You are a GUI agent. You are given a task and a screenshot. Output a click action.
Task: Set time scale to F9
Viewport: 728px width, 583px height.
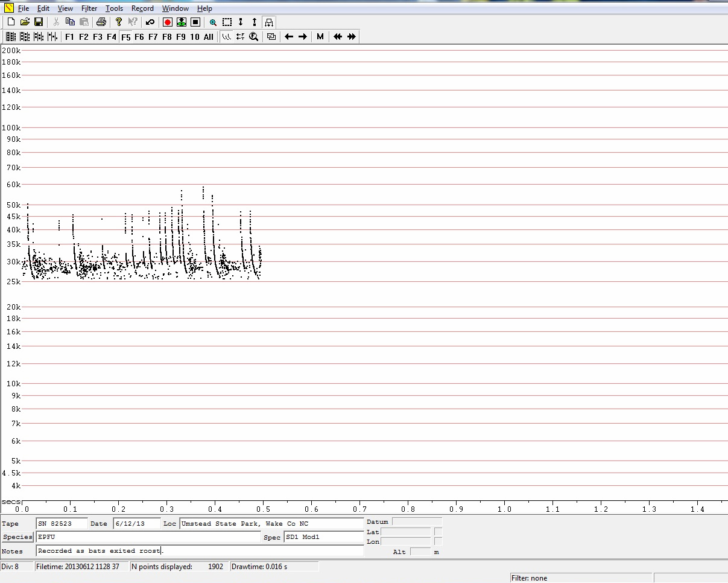pos(181,37)
